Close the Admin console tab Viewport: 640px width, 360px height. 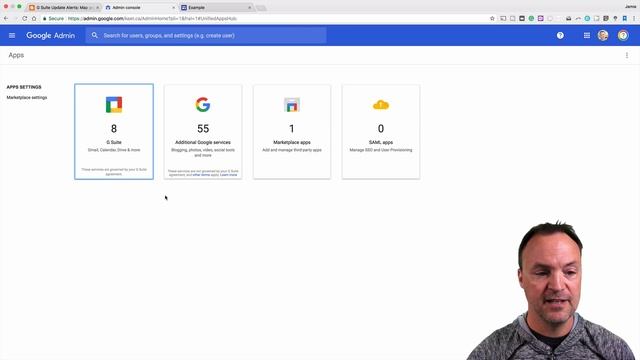coord(173,7)
